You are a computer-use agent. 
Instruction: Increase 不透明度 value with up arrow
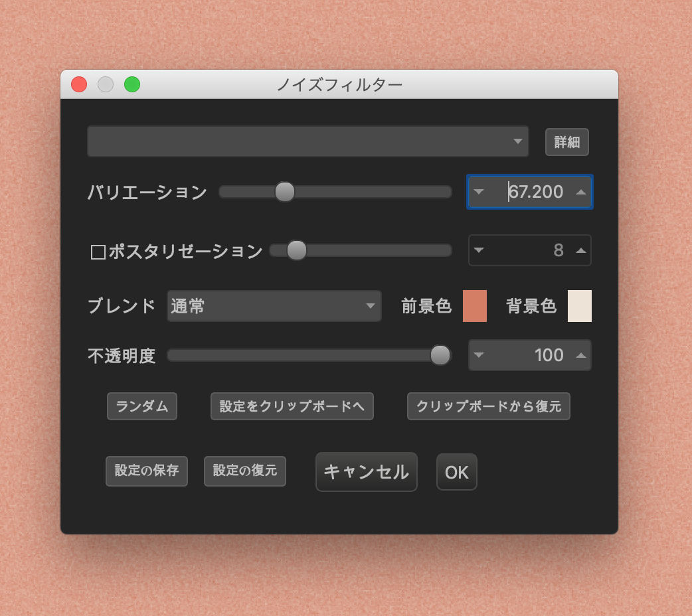click(581, 354)
